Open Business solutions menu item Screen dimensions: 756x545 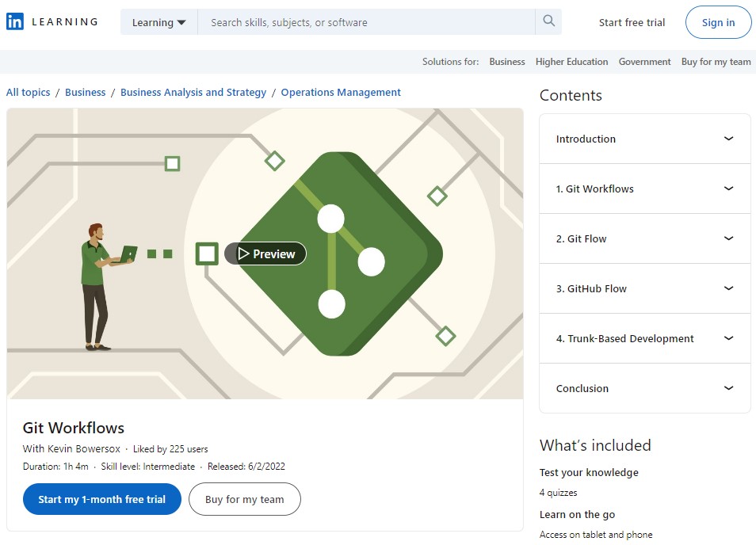(x=506, y=62)
